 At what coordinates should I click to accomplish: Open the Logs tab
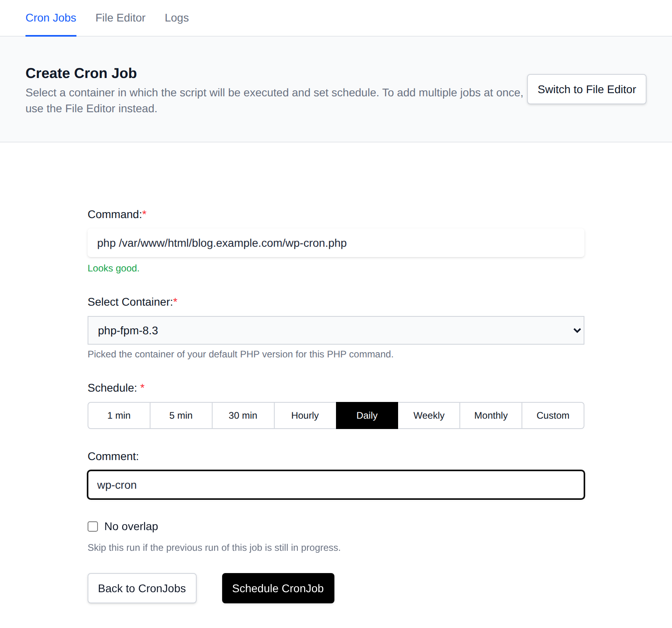pos(177,18)
